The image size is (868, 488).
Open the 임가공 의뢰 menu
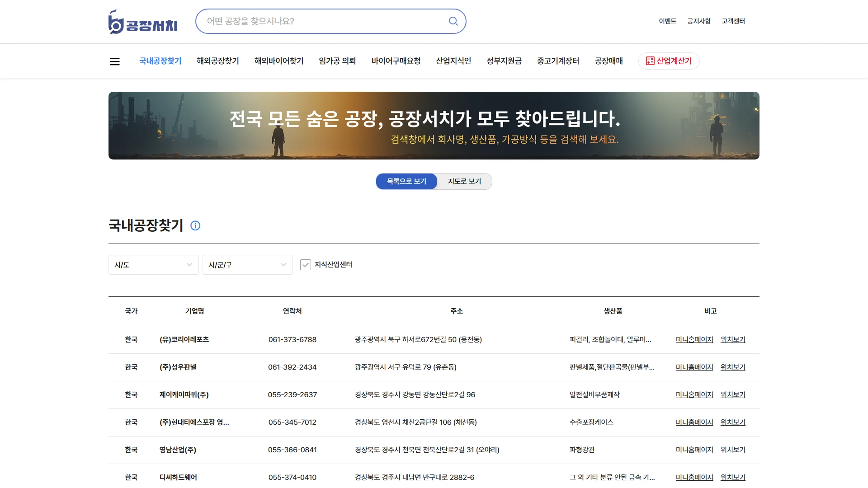tap(337, 61)
